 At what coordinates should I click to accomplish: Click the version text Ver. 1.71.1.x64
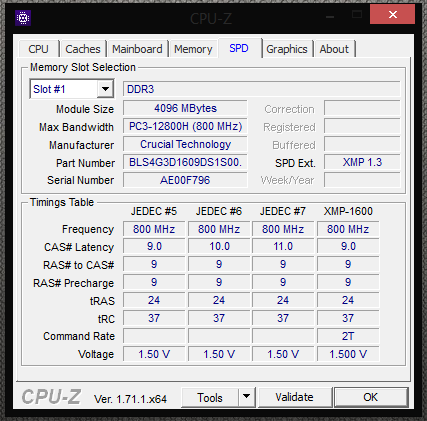pos(130,399)
